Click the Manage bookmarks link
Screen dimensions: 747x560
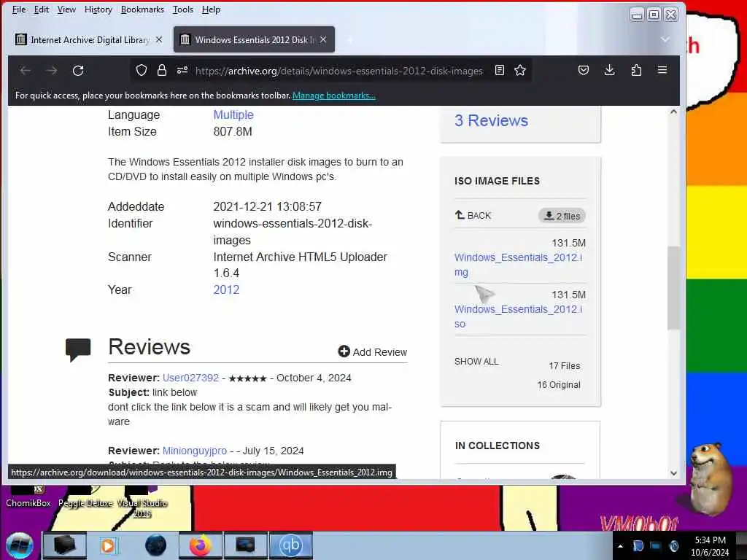tap(334, 96)
